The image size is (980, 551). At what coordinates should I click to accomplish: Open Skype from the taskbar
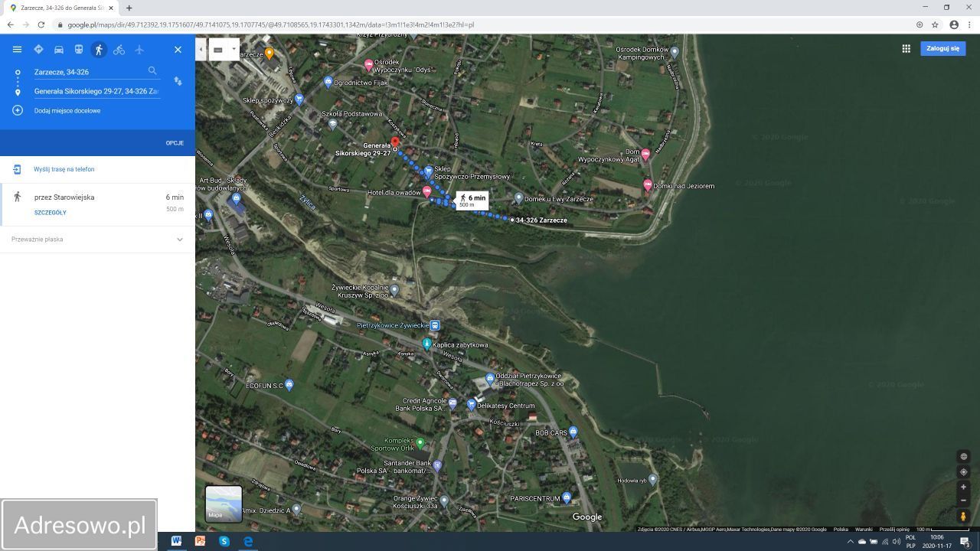[224, 541]
